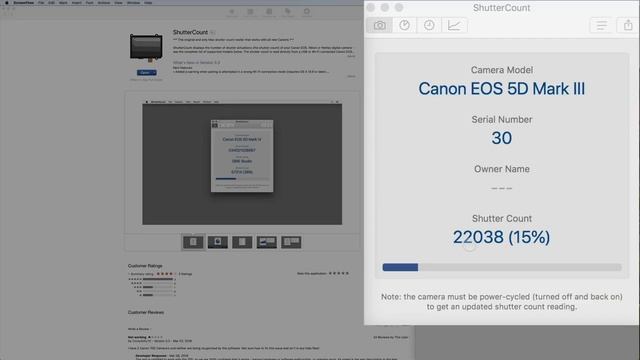The height and width of the screenshot is (360, 640).
Task: Select the first screenshot thumbnail in App Store
Action: (x=193, y=242)
